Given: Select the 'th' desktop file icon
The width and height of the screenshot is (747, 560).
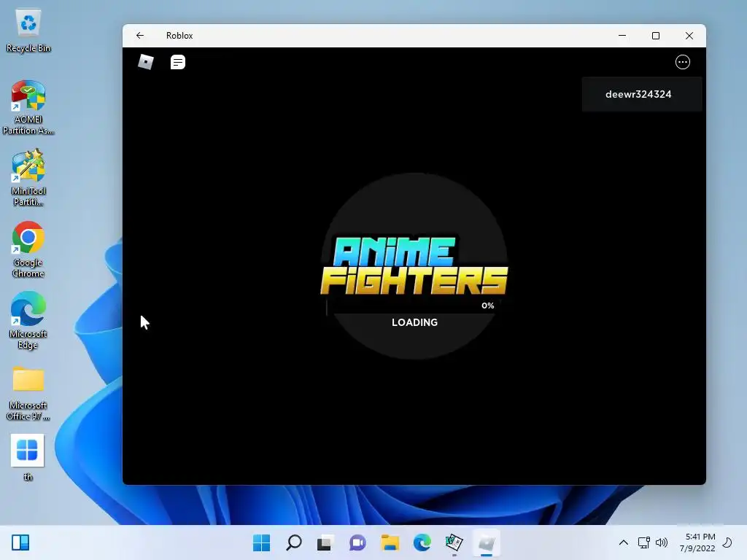Looking at the screenshot, I should [x=28, y=457].
